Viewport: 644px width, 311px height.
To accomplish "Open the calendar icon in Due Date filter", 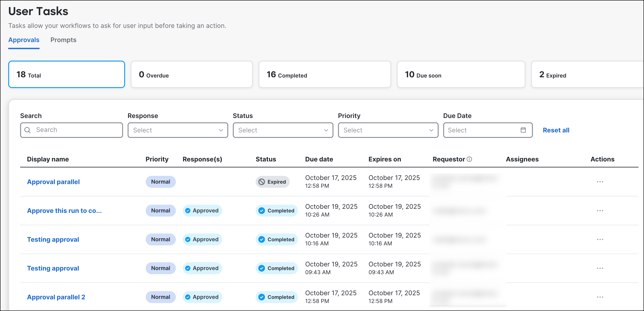I will (523, 130).
